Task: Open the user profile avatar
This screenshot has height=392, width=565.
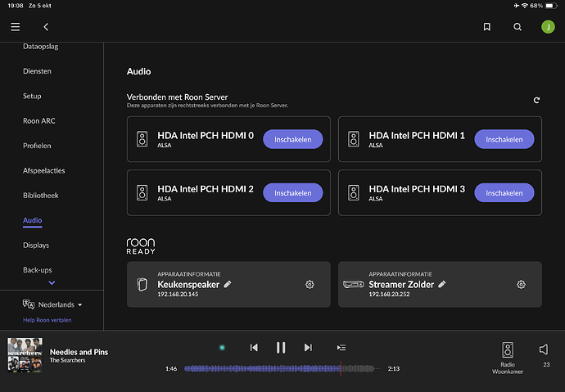Action: pos(547,27)
